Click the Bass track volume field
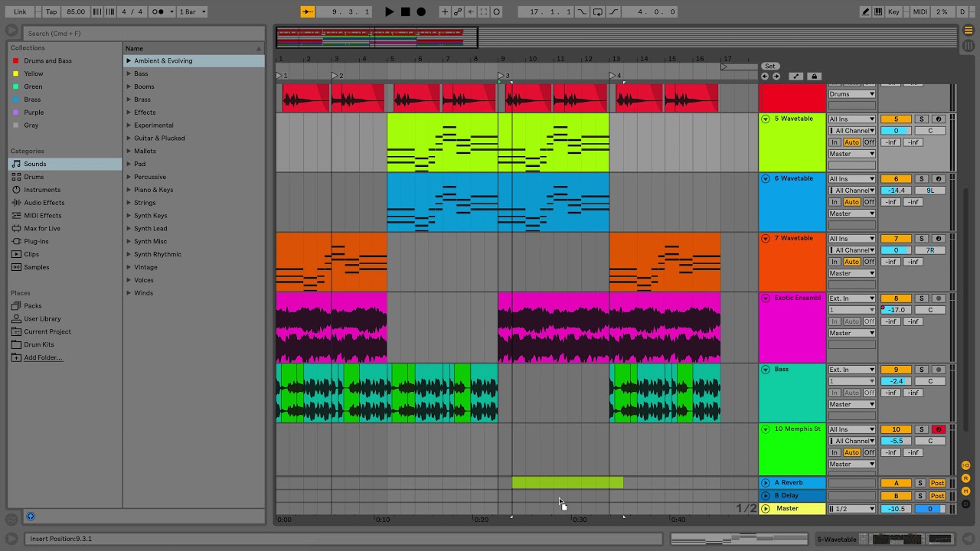This screenshot has width=980, height=551. pyautogui.click(x=896, y=381)
